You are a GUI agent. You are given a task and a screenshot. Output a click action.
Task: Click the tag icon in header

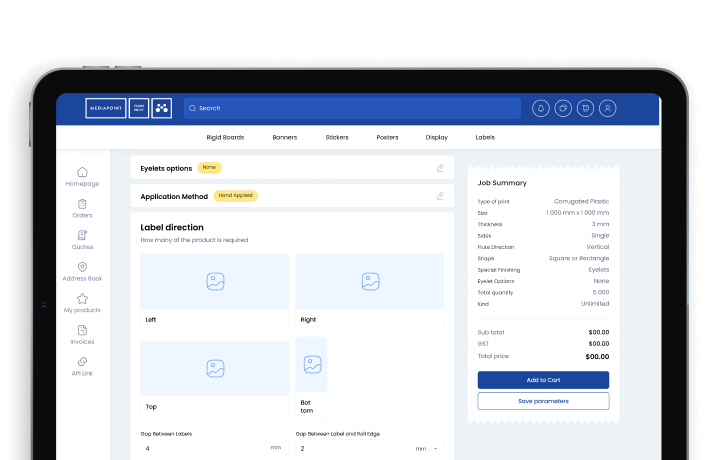563,108
